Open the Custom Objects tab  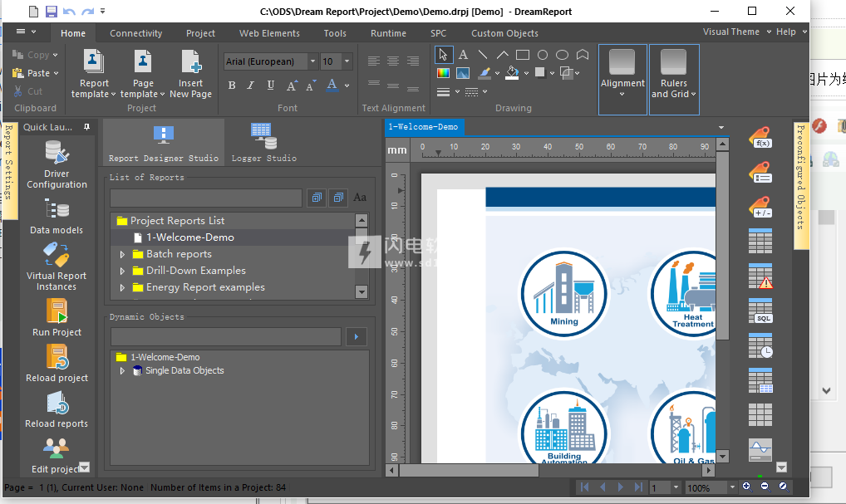[504, 33]
